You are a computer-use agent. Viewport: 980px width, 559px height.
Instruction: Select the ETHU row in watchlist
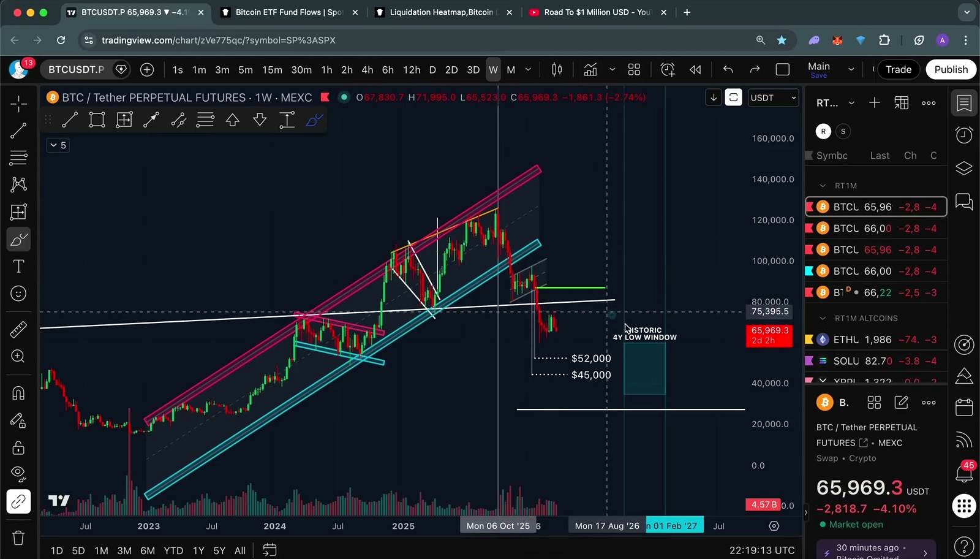pos(876,340)
